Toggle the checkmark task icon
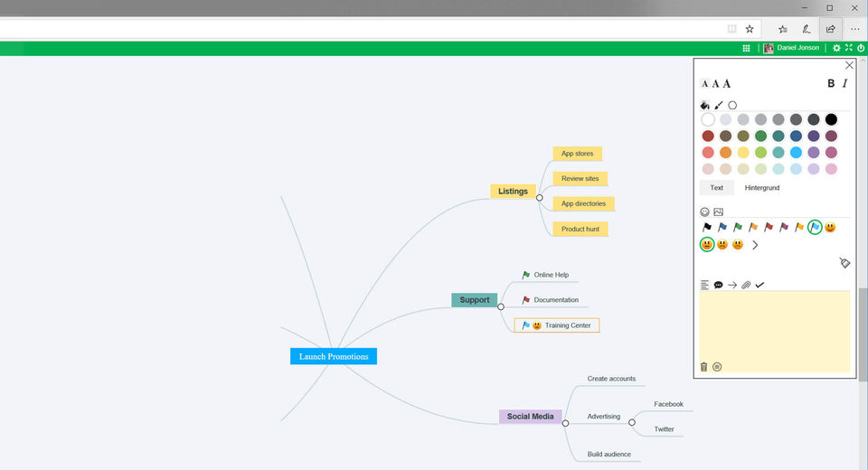This screenshot has height=470, width=868. coord(759,285)
